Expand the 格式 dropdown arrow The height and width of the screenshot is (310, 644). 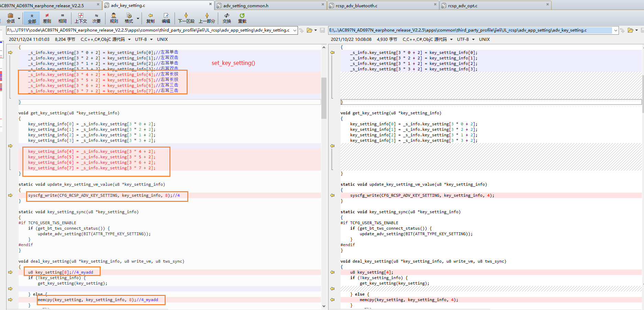tap(138, 19)
